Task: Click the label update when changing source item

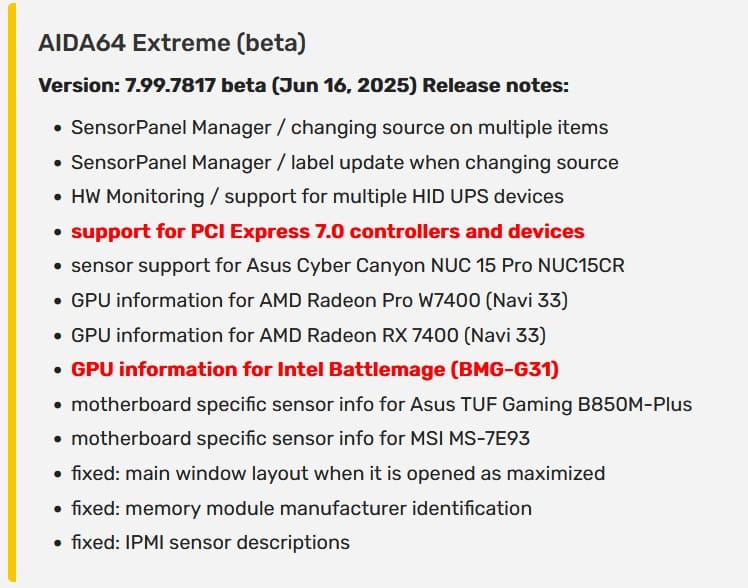Action: tap(345, 163)
